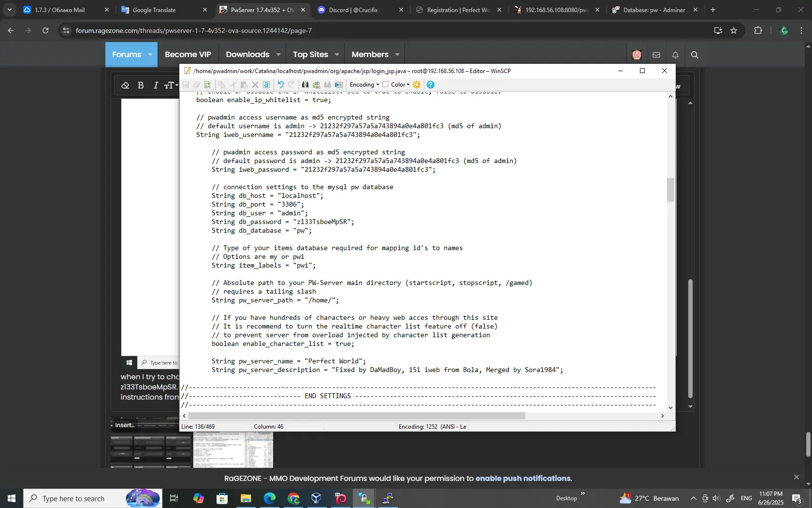Click the eraser remove-formatting icon in forum editor
Image resolution: width=812 pixels, height=508 pixels.
pos(125,85)
